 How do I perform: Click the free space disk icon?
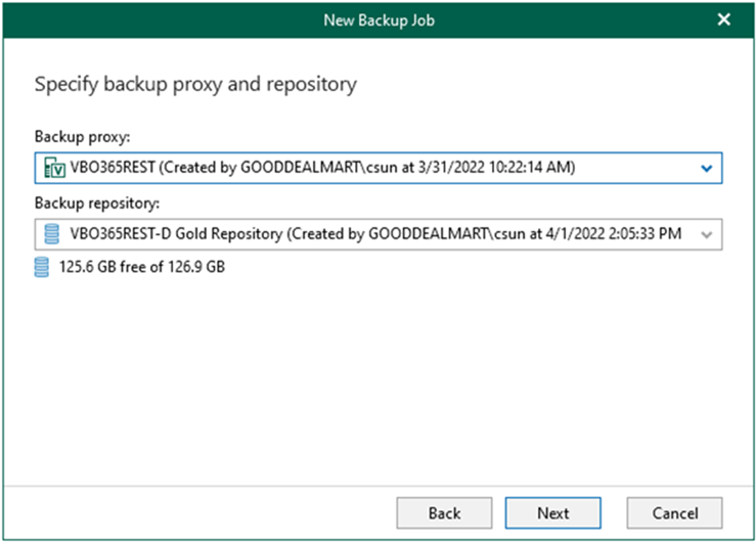pos(41,267)
